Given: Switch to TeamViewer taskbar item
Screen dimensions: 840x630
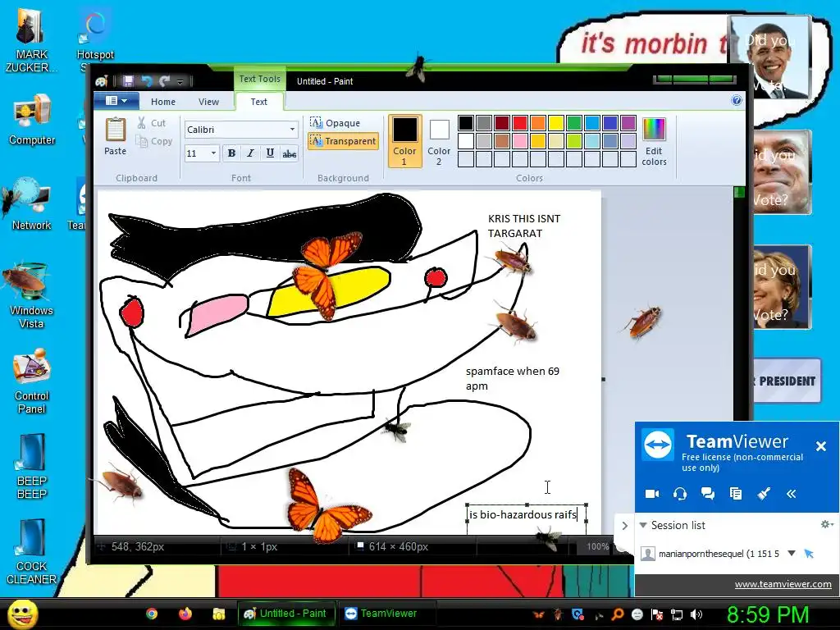Looking at the screenshot, I should pyautogui.click(x=387, y=614).
